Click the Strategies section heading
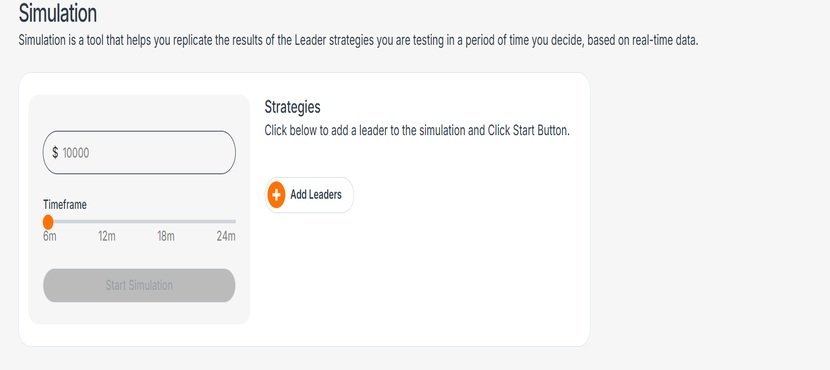 point(292,107)
